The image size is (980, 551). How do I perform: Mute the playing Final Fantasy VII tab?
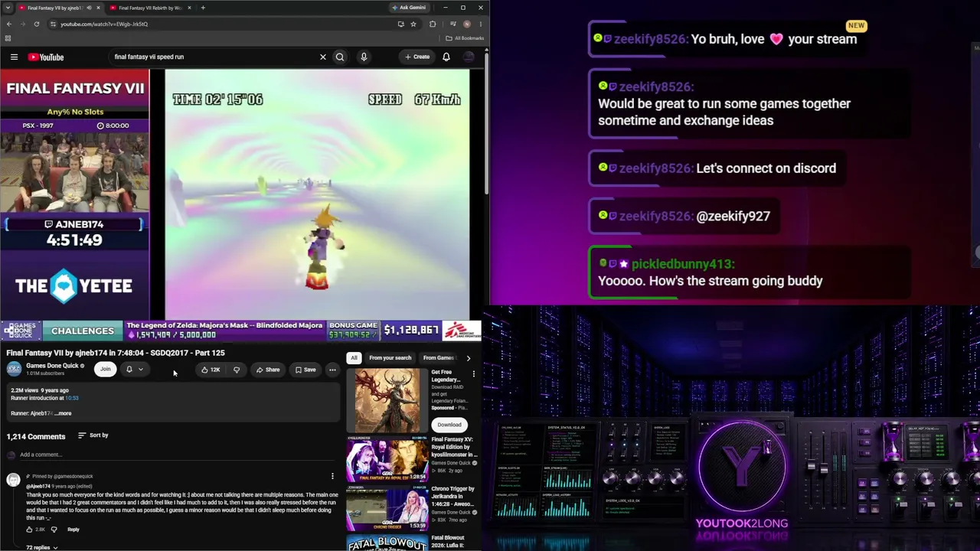[89, 8]
